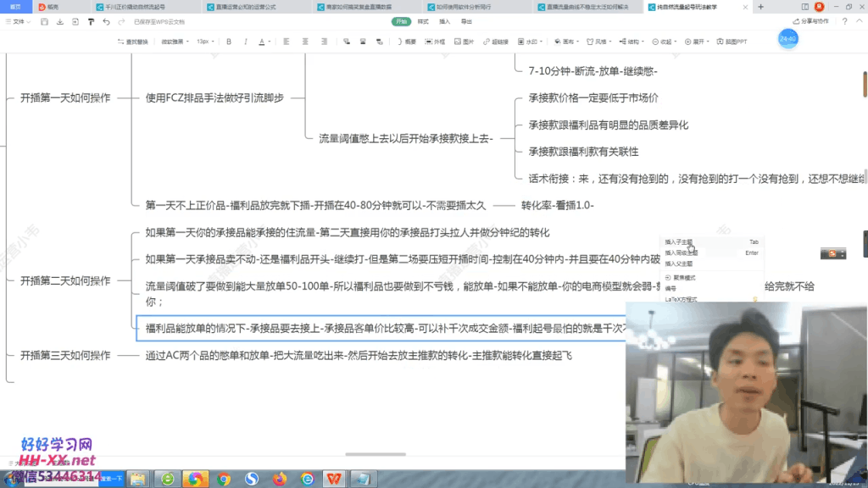Screen dimensions: 868x488
Task: Open the 风格 style dropdown
Action: click(x=599, y=42)
